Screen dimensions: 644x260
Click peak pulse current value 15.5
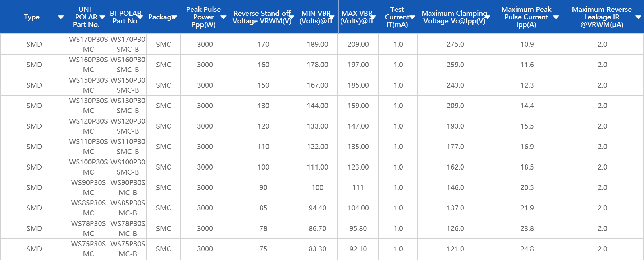click(527, 126)
